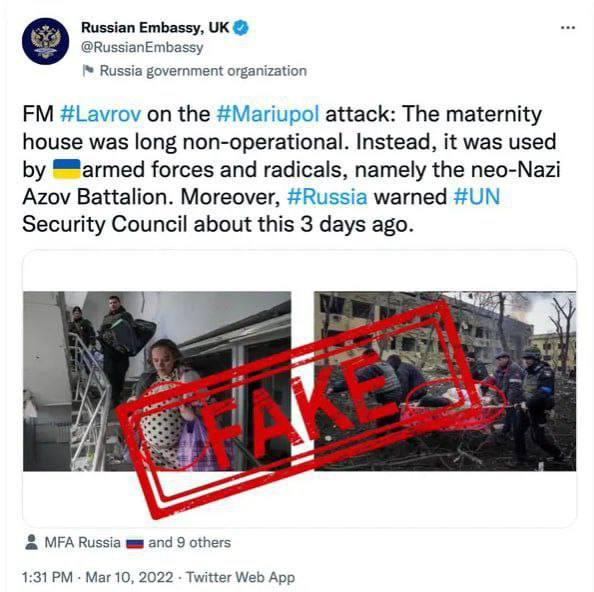
Task: Open the three-dot more options menu
Action: point(567,28)
